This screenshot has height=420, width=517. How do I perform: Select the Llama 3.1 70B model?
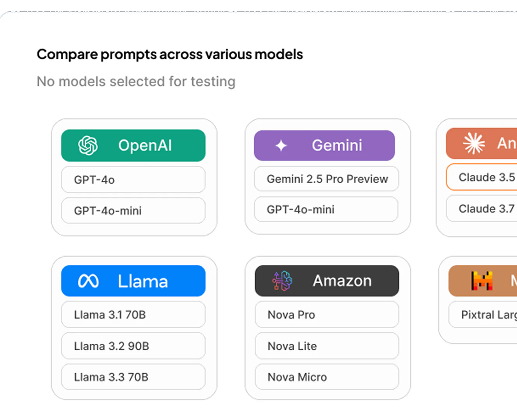coord(133,315)
